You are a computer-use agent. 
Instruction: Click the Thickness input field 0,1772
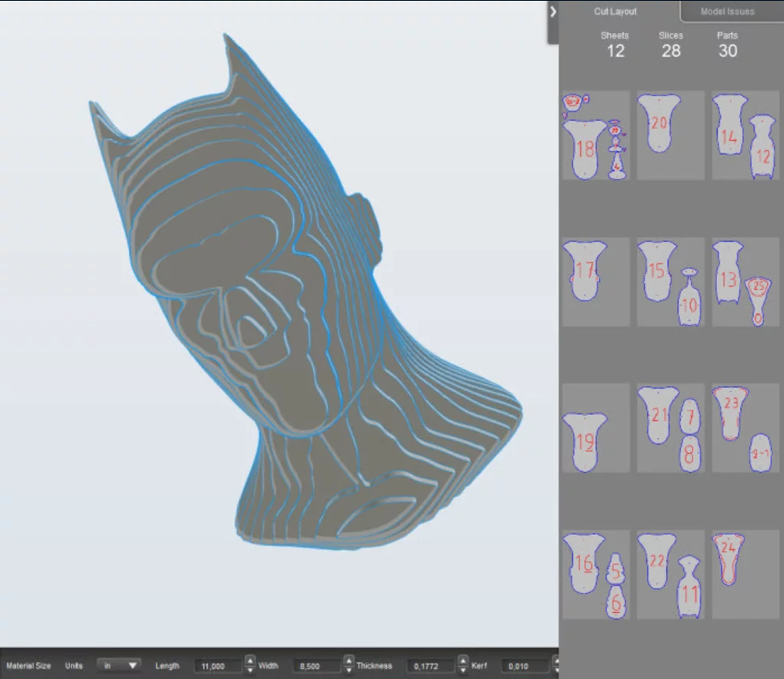point(432,666)
